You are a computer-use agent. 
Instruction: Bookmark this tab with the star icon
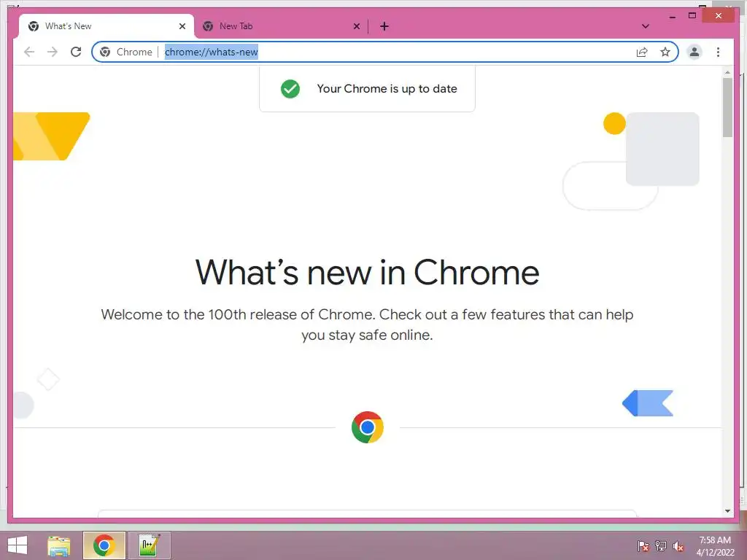(665, 52)
